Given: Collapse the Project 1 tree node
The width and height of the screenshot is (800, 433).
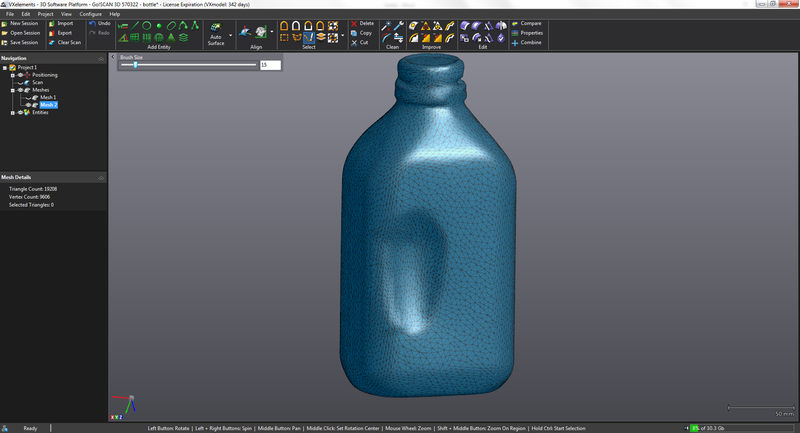Looking at the screenshot, I should pos(5,67).
